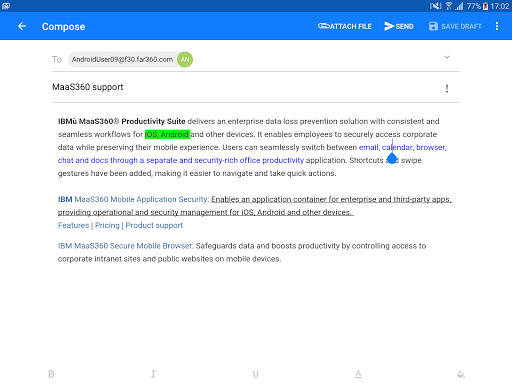Set priority with the exclamation mark icon
The width and height of the screenshot is (512, 384).
[447, 88]
